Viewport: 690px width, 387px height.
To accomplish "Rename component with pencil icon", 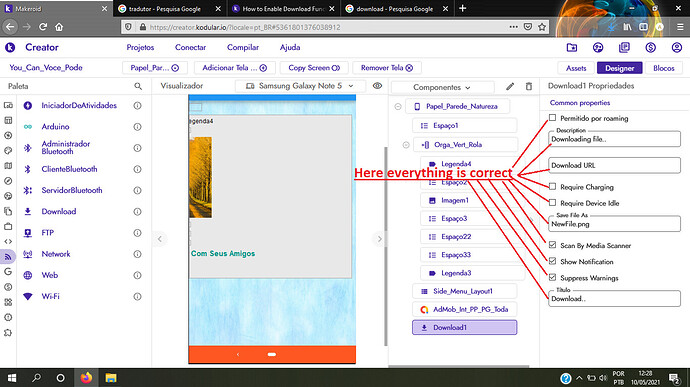I will (x=510, y=86).
